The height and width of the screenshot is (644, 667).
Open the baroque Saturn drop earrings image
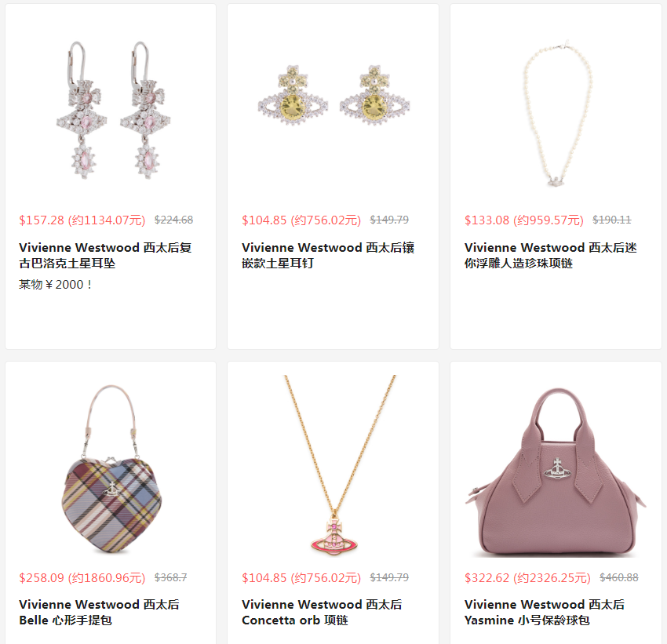coord(113,111)
